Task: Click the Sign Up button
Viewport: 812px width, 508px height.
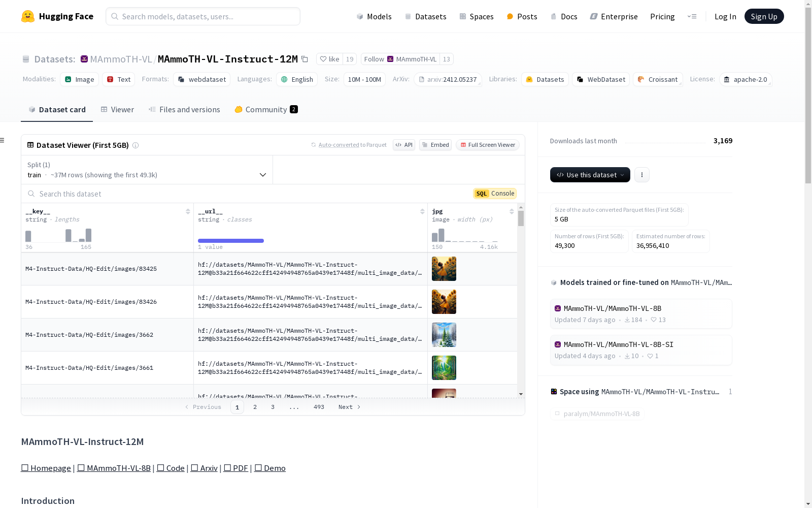Action: (764, 16)
